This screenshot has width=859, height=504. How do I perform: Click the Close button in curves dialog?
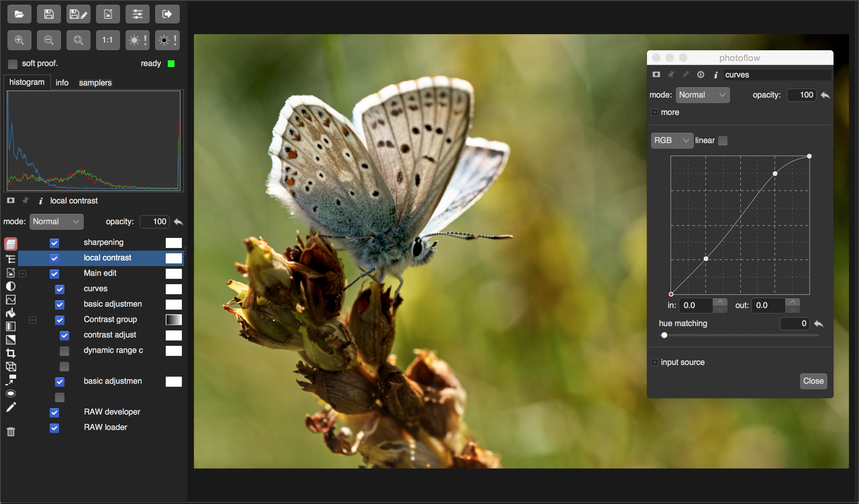click(813, 381)
